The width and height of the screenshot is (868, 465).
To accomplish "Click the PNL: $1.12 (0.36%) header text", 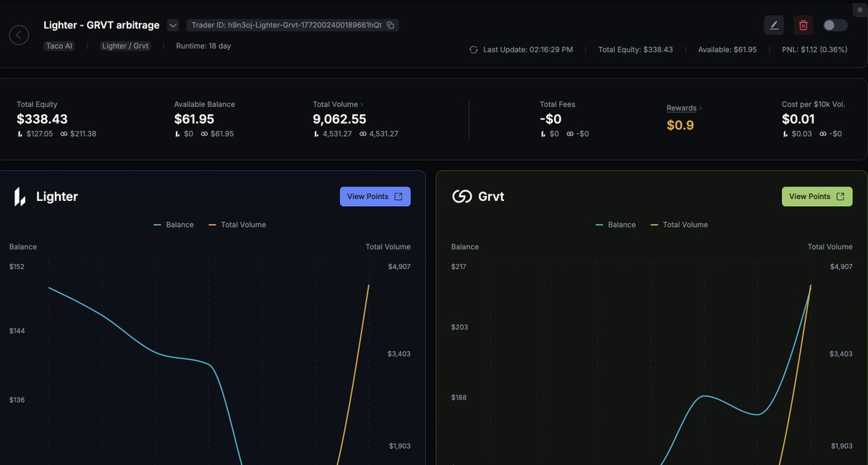I will (x=814, y=50).
